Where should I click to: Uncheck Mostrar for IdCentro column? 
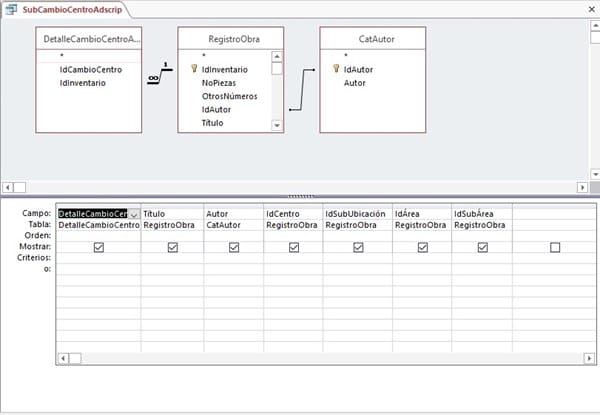pyautogui.click(x=294, y=247)
